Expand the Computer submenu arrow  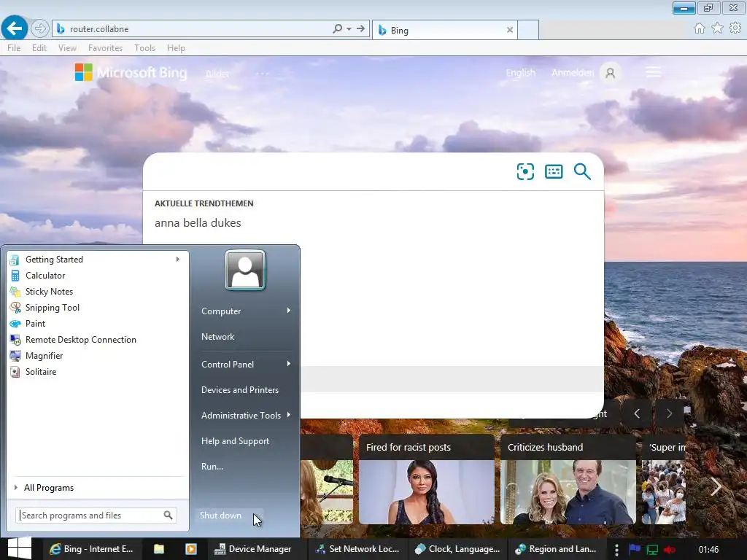289,311
